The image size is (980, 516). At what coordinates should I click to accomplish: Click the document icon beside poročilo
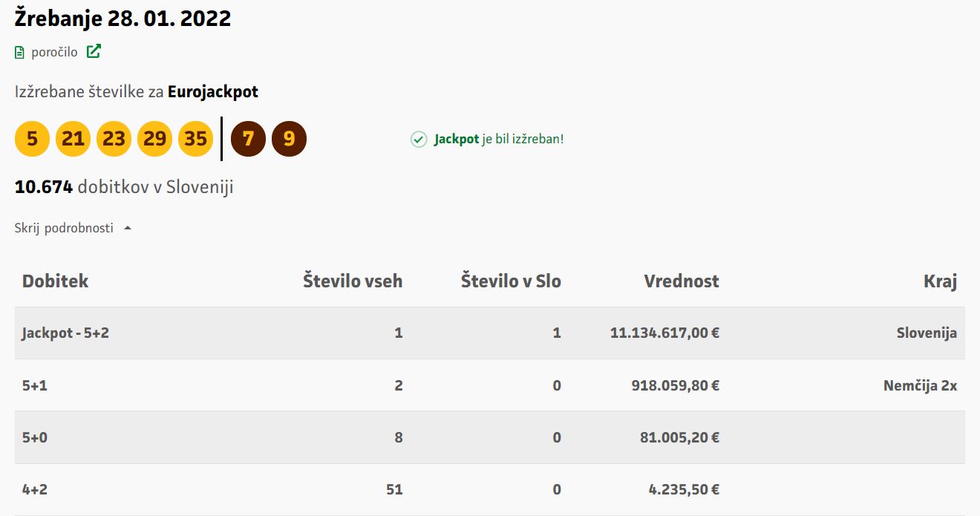coord(20,53)
